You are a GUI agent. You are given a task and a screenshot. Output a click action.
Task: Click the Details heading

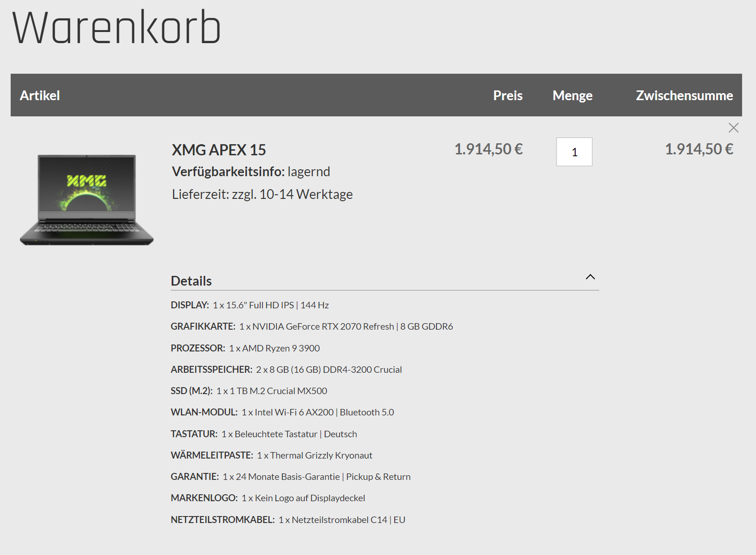(191, 281)
